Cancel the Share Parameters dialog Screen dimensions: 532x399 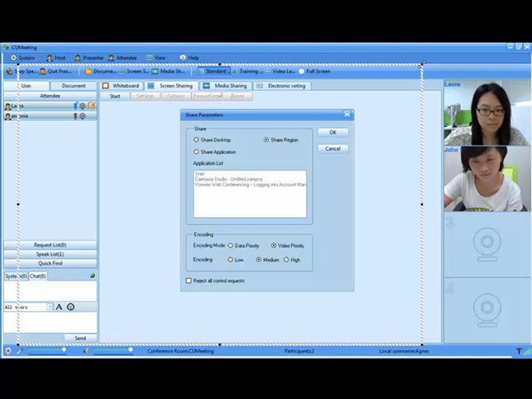333,149
